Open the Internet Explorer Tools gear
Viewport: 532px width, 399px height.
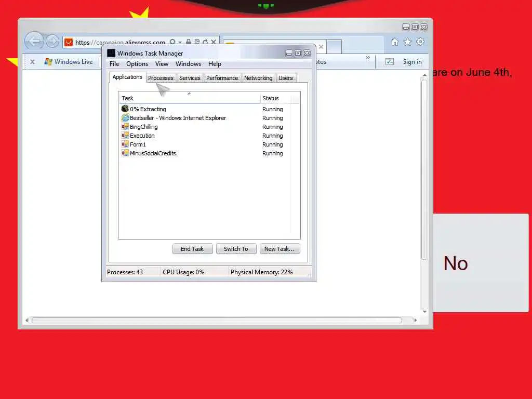point(420,42)
